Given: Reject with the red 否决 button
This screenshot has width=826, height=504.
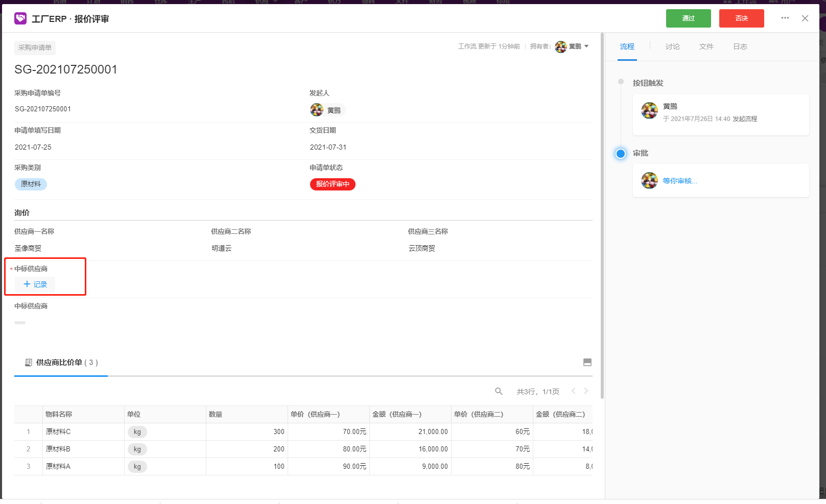Looking at the screenshot, I should click(741, 18).
